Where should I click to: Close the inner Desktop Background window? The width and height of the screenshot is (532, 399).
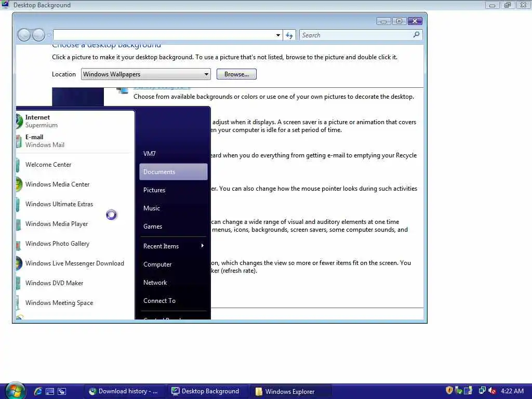point(415,21)
